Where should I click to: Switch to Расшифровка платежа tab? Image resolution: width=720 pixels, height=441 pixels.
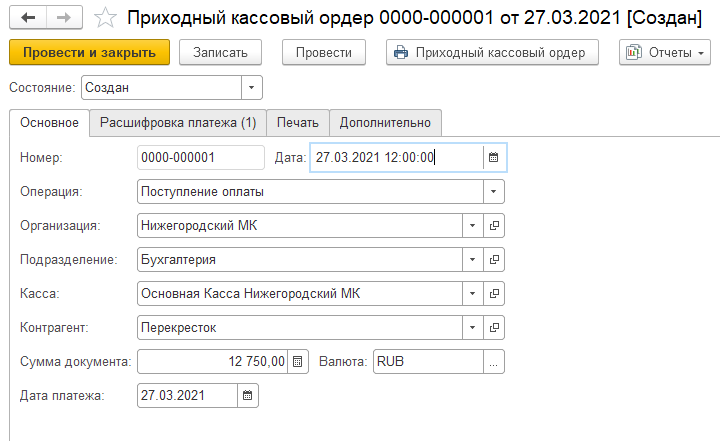pos(178,123)
